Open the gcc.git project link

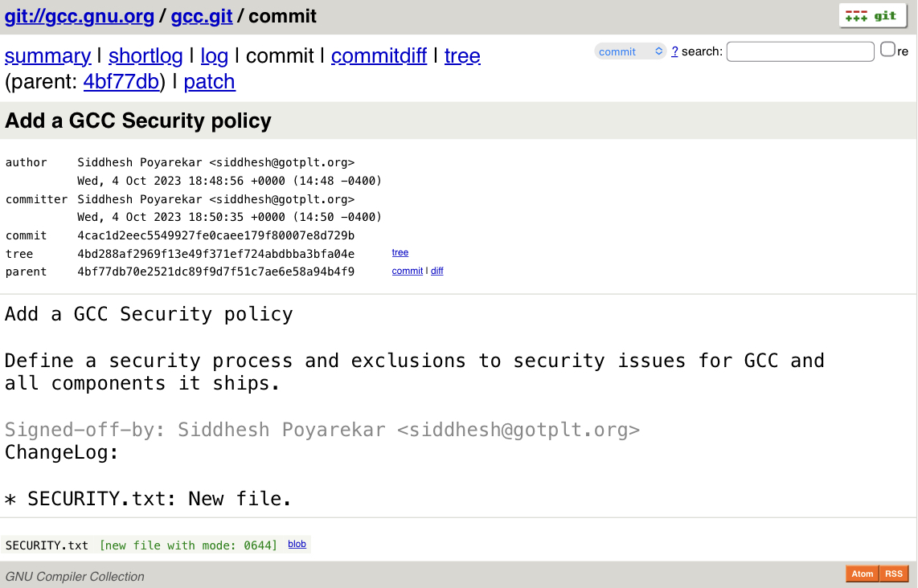pos(201,16)
